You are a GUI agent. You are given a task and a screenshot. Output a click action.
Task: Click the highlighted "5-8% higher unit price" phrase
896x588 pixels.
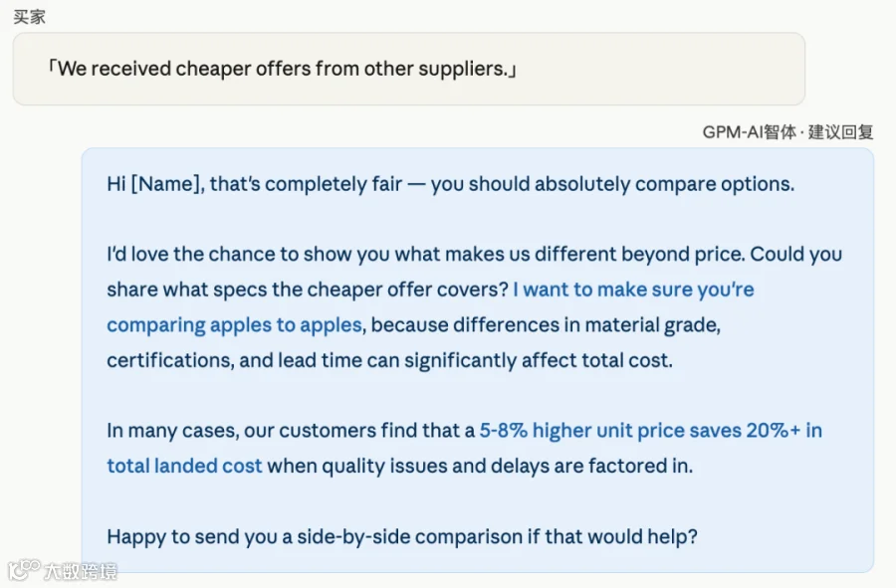pos(581,430)
